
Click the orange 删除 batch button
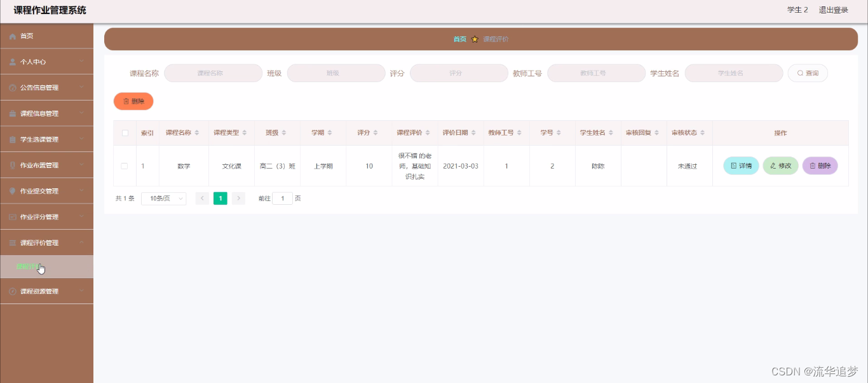point(133,101)
